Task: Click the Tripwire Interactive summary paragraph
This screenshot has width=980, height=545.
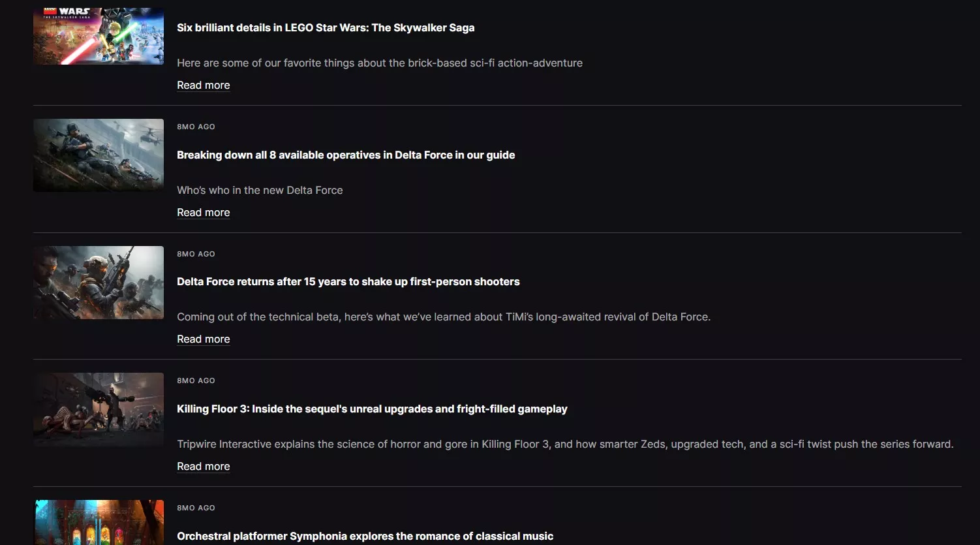Action: pos(565,444)
